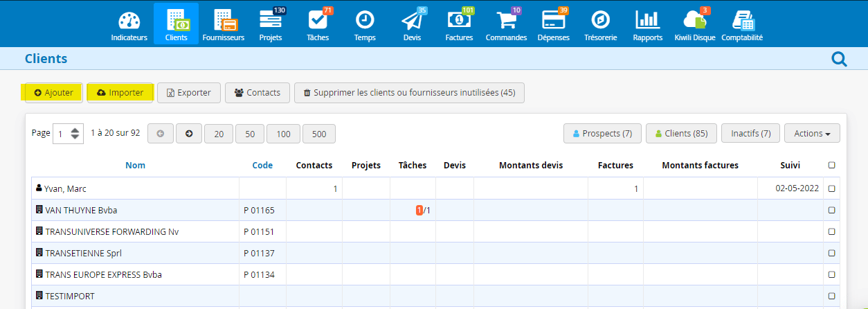Click the search magnifier icon
The width and height of the screenshot is (868, 309).
839,60
